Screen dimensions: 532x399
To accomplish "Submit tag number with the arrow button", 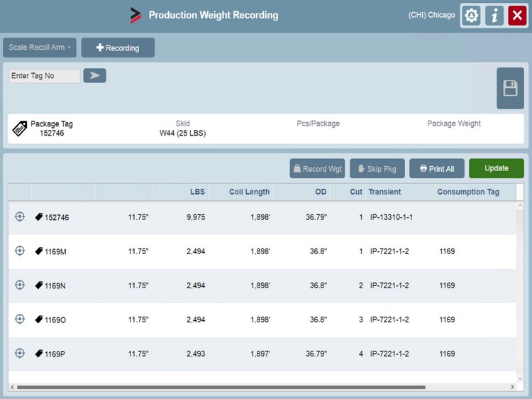I will coord(94,75).
